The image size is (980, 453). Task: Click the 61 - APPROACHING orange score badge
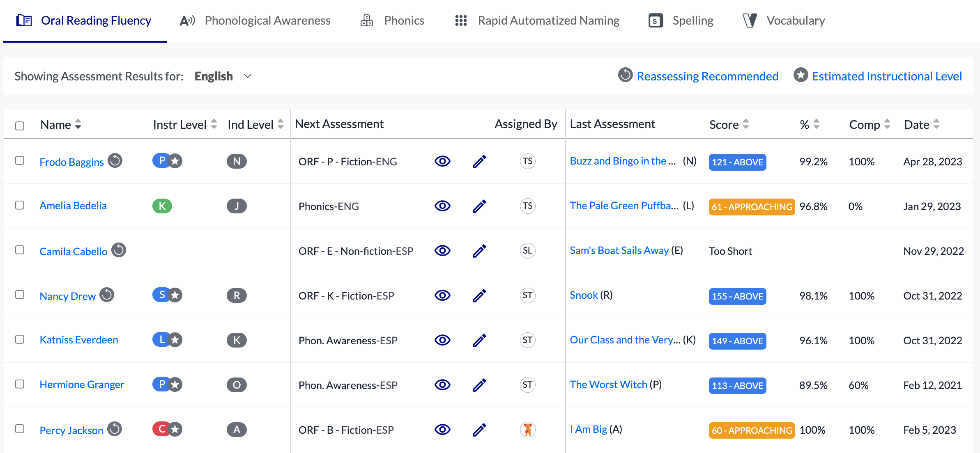[752, 207]
